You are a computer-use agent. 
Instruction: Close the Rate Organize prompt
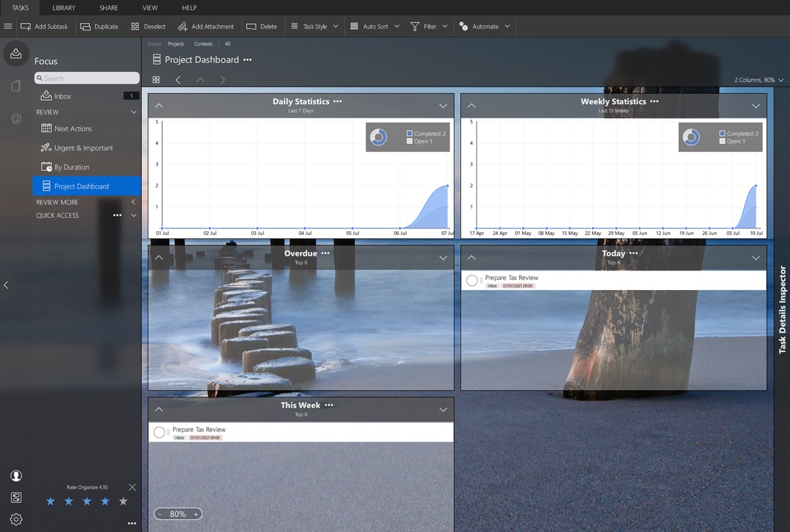(132, 487)
